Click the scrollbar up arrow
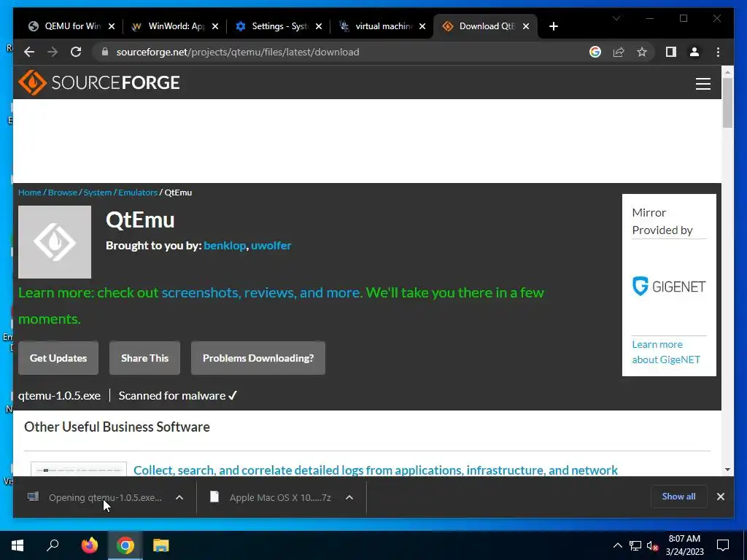 pos(727,72)
